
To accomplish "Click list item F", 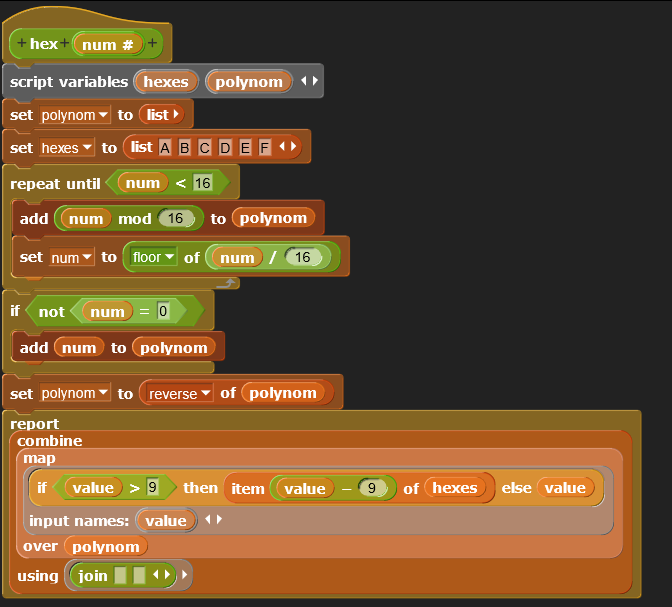I will pyautogui.click(x=264, y=148).
